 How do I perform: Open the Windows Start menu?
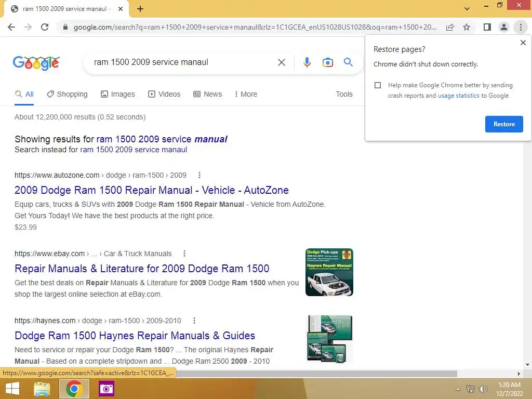point(12,389)
